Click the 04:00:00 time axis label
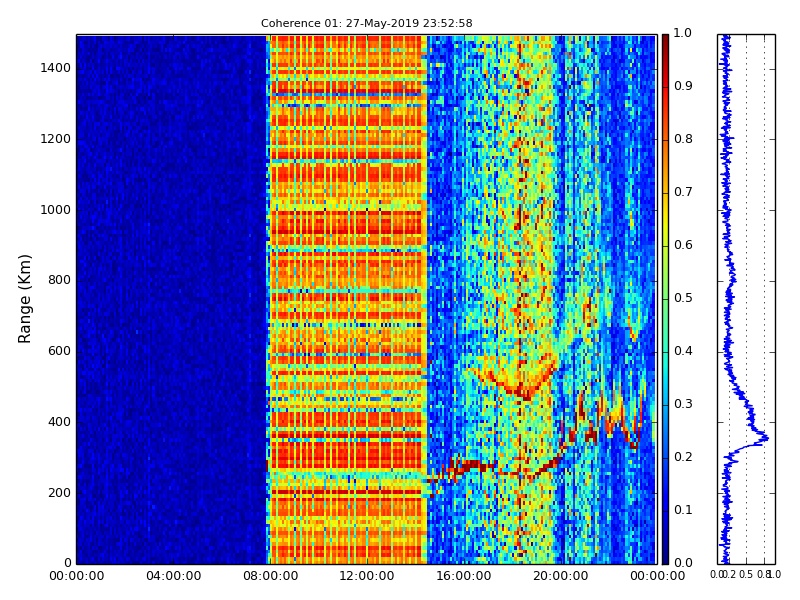This screenshot has width=800, height=600. 173,576
